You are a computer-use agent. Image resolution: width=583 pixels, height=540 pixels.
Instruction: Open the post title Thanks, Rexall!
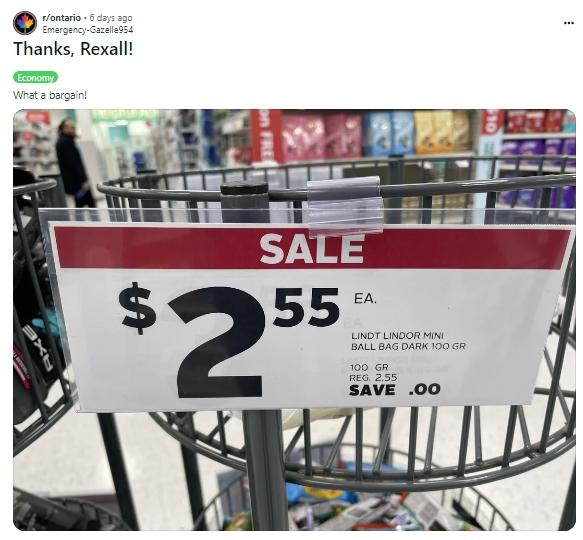click(x=73, y=49)
